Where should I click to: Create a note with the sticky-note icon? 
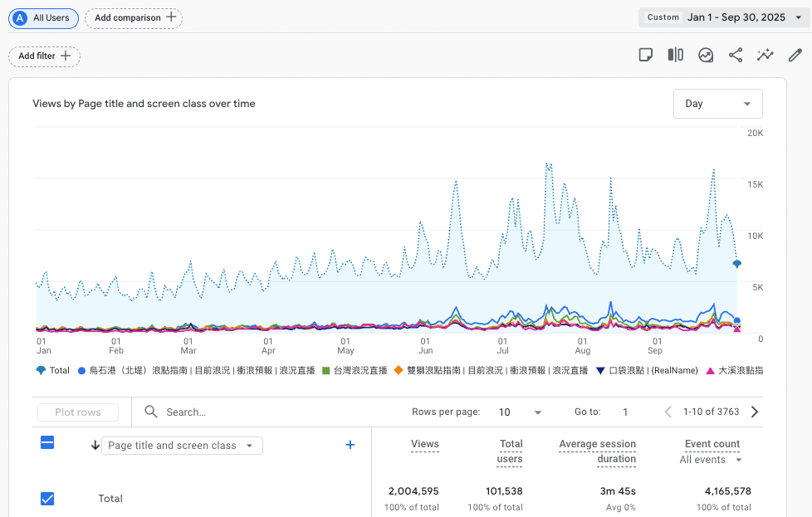point(646,54)
